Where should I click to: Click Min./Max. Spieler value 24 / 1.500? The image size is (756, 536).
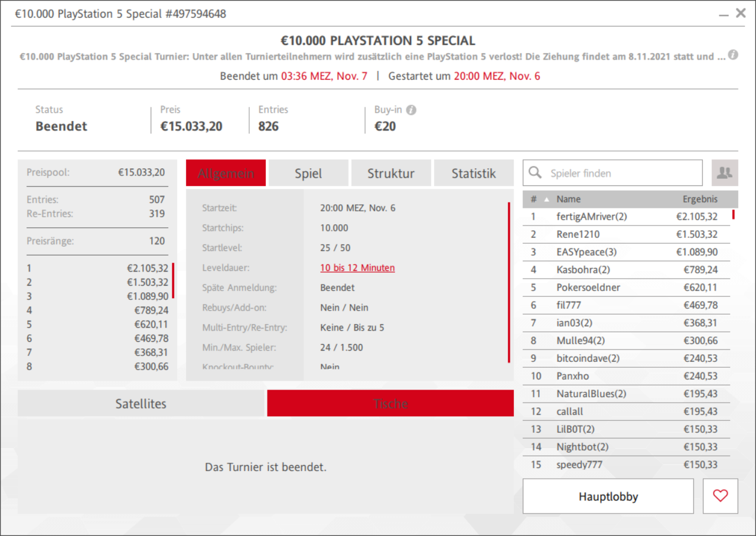(342, 348)
